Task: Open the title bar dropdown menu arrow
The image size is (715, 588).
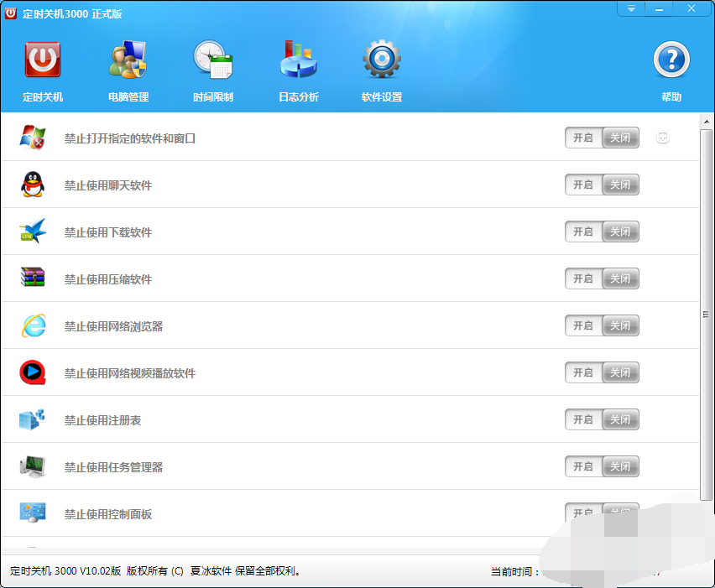Action: (x=631, y=8)
